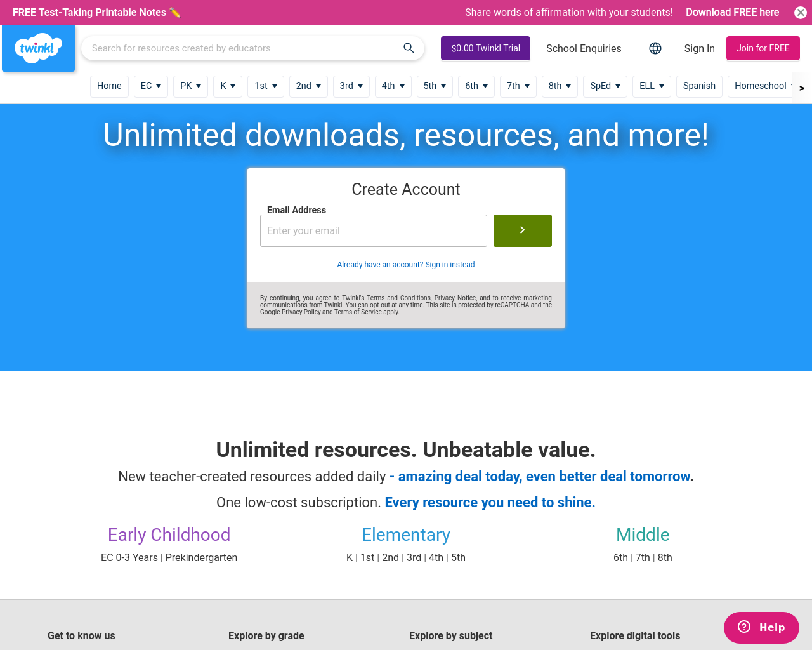Image resolution: width=812 pixels, height=650 pixels.
Task: Expand the PK dropdown menu
Action: (x=190, y=86)
